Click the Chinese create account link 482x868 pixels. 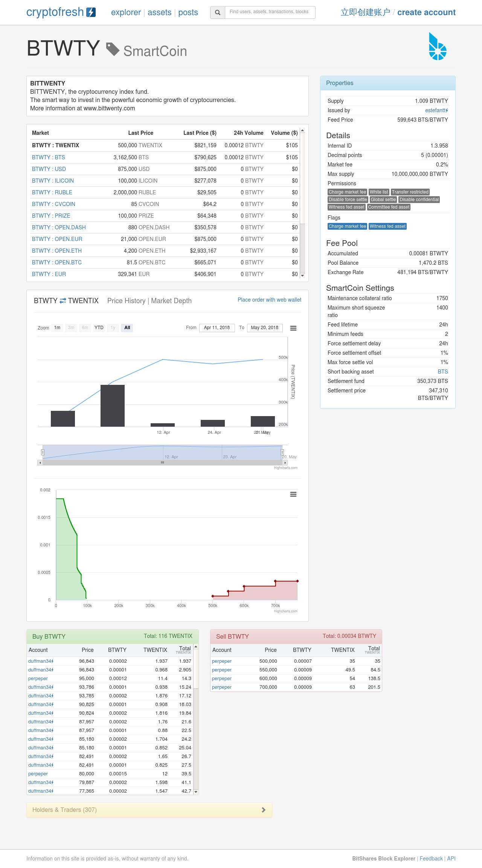[365, 12]
